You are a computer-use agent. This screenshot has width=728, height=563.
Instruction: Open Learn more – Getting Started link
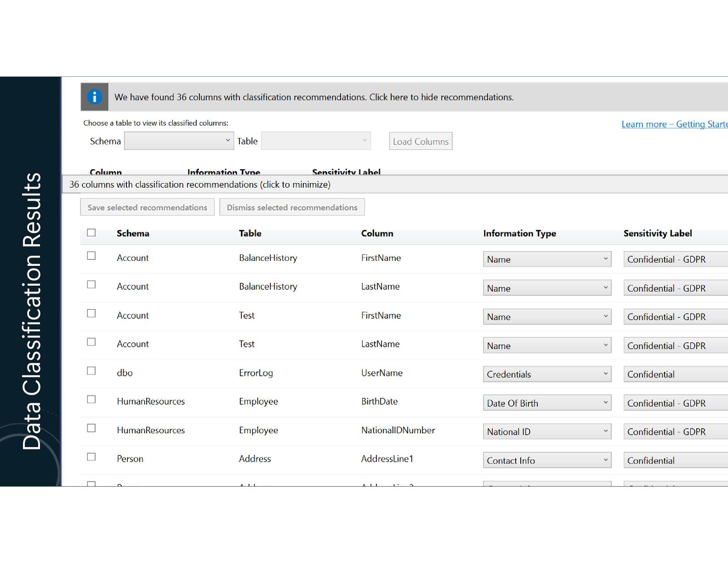pos(675,124)
